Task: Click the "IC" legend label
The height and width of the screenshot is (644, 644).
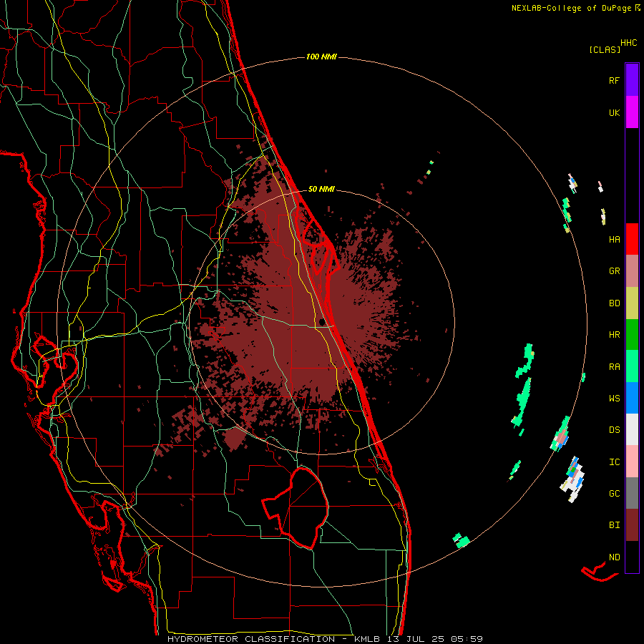Action: pos(614,462)
